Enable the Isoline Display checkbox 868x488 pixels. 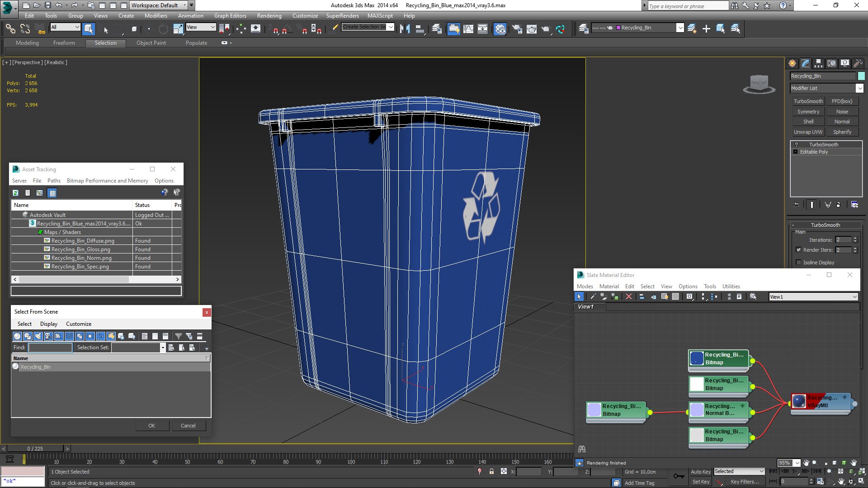coord(798,263)
